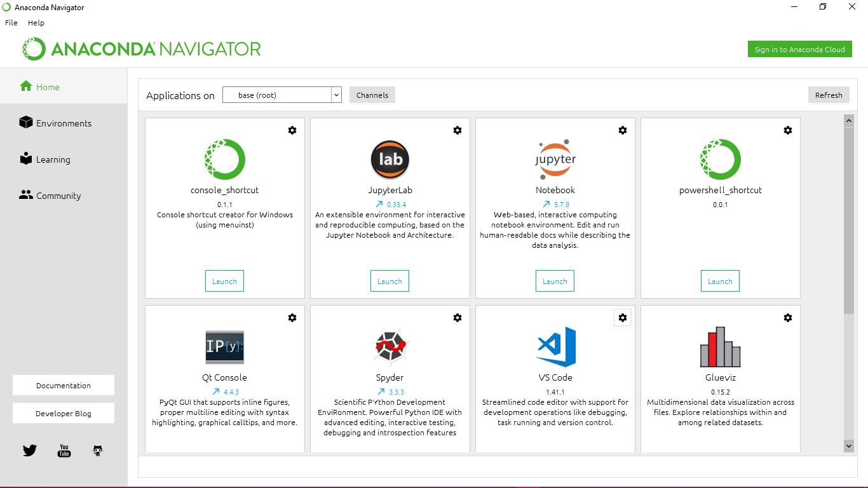Open gear options for VS Code
This screenshot has width=868, height=488.
(x=623, y=318)
